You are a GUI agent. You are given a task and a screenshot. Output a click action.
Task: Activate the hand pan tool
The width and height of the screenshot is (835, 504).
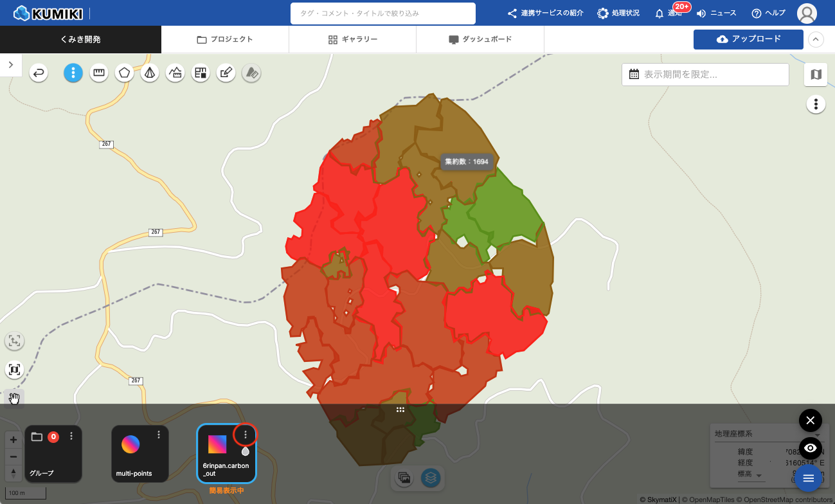pyautogui.click(x=14, y=399)
